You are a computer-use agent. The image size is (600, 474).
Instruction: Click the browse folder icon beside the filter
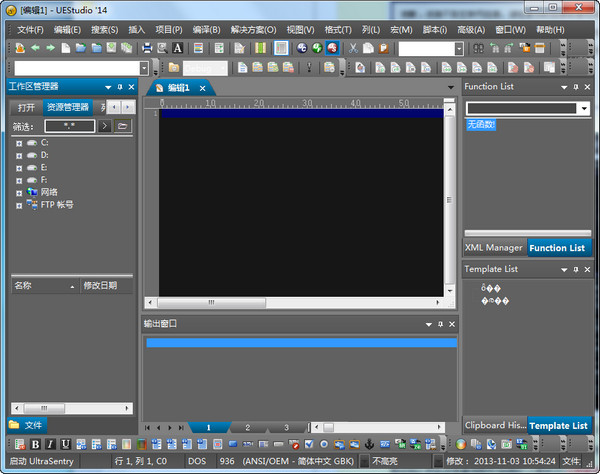pos(122,127)
